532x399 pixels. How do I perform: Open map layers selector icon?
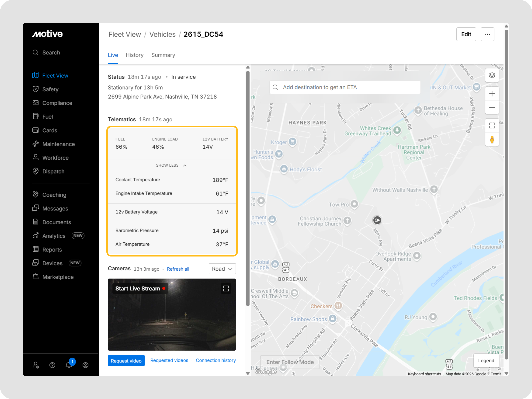coord(492,75)
